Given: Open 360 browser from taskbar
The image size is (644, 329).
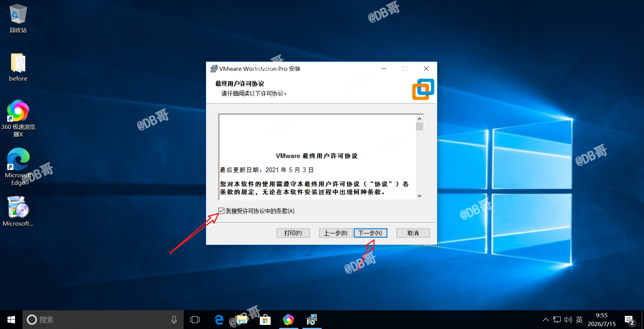Looking at the screenshot, I should [x=288, y=320].
